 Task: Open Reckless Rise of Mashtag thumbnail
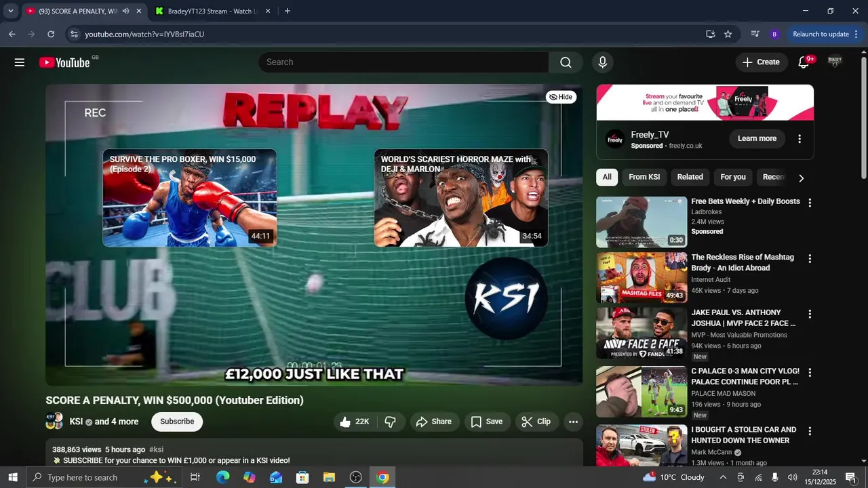642,278
